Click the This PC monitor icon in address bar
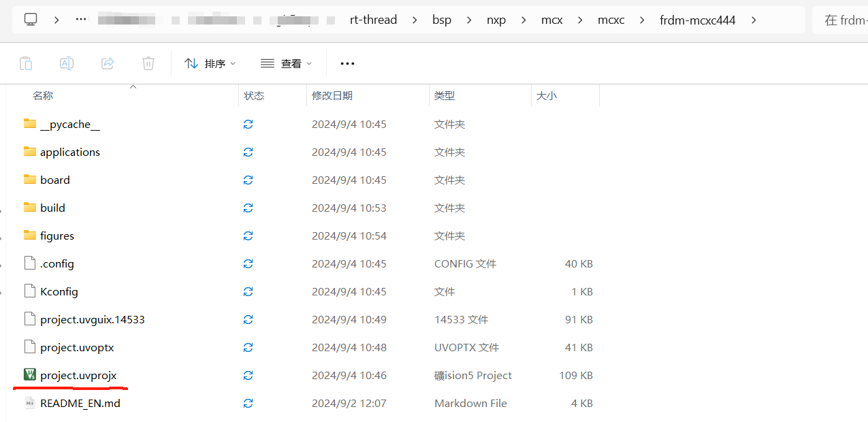The width and height of the screenshot is (868, 422). click(31, 20)
